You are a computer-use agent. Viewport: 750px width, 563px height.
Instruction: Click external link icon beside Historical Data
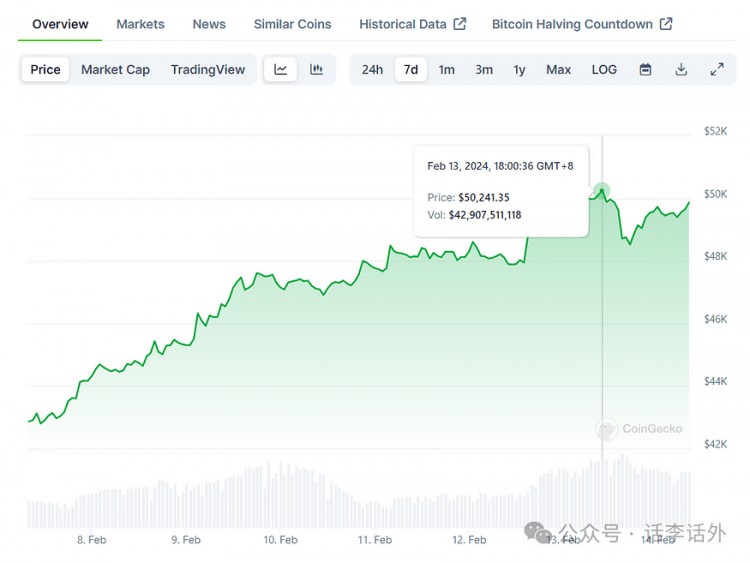coord(460,24)
